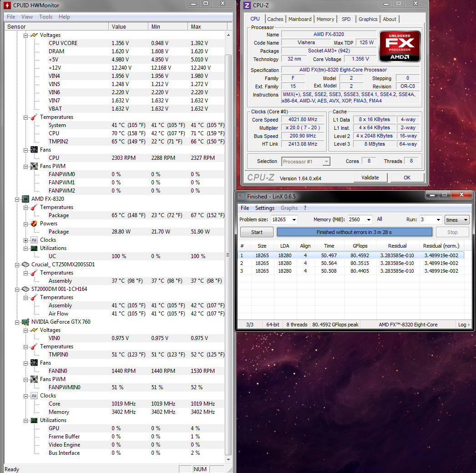Click All beside the LinX memory field
Viewport: 476px width, 473px height.
[380, 219]
